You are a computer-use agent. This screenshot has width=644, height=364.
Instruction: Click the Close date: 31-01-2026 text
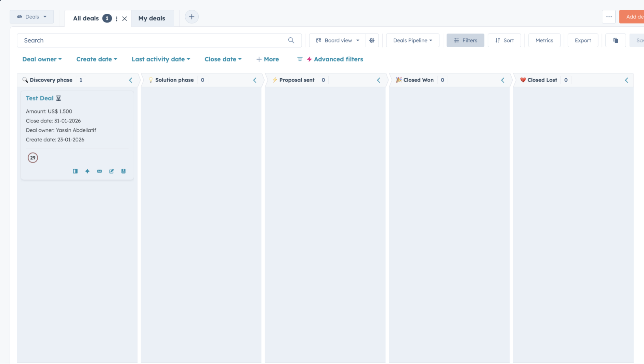[x=53, y=121]
